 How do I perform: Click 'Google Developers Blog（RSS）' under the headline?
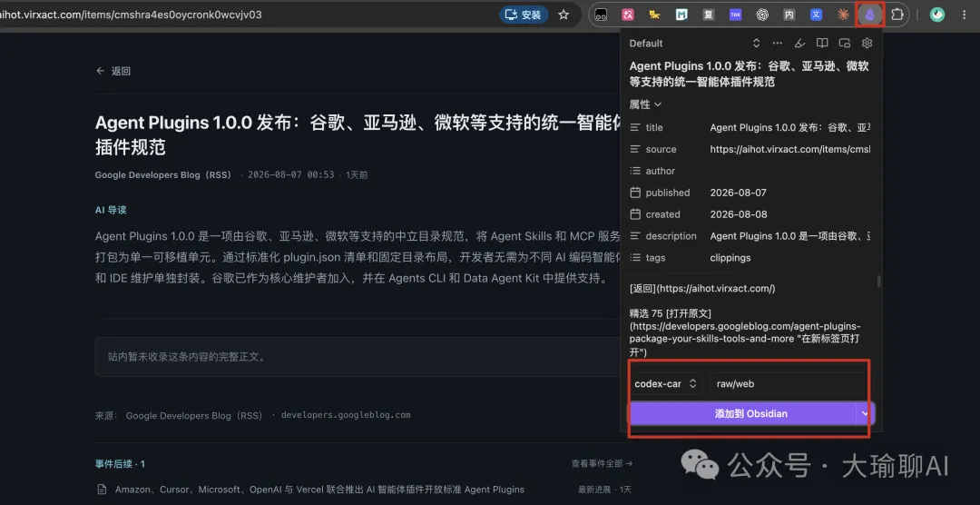point(163,175)
